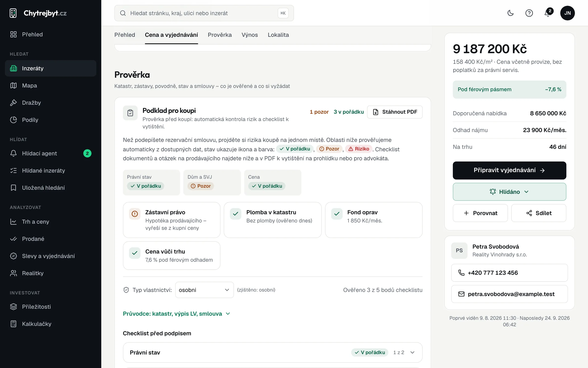Click the Doporučená nabídka 8 650 000 Kč value

tap(548, 113)
